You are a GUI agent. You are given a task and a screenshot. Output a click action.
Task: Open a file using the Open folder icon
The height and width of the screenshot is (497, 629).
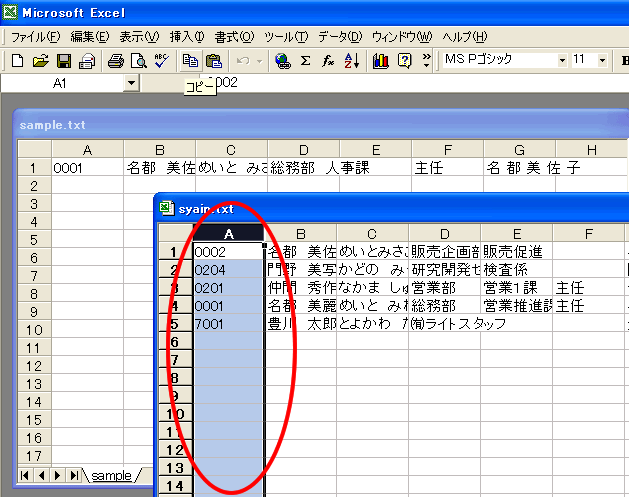click(x=41, y=61)
